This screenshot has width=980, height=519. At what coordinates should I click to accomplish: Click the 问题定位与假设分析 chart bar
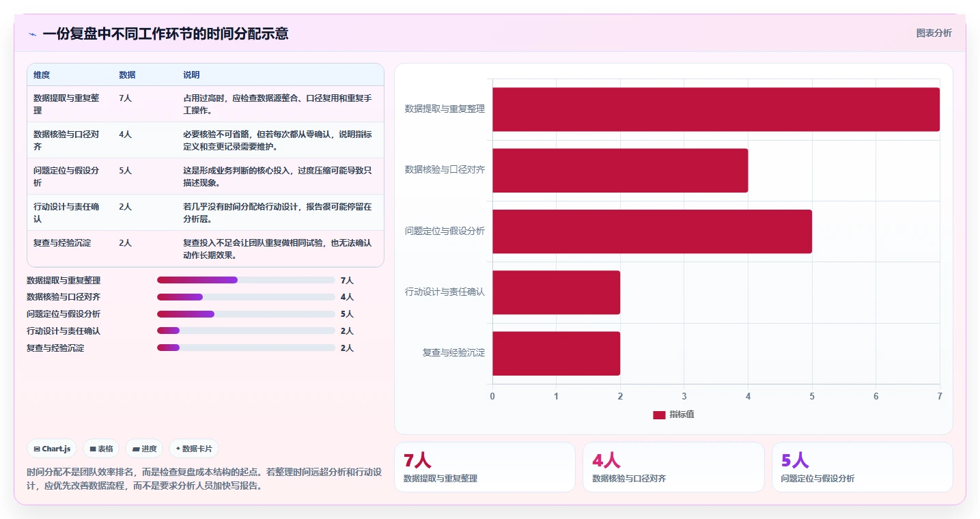652,232
